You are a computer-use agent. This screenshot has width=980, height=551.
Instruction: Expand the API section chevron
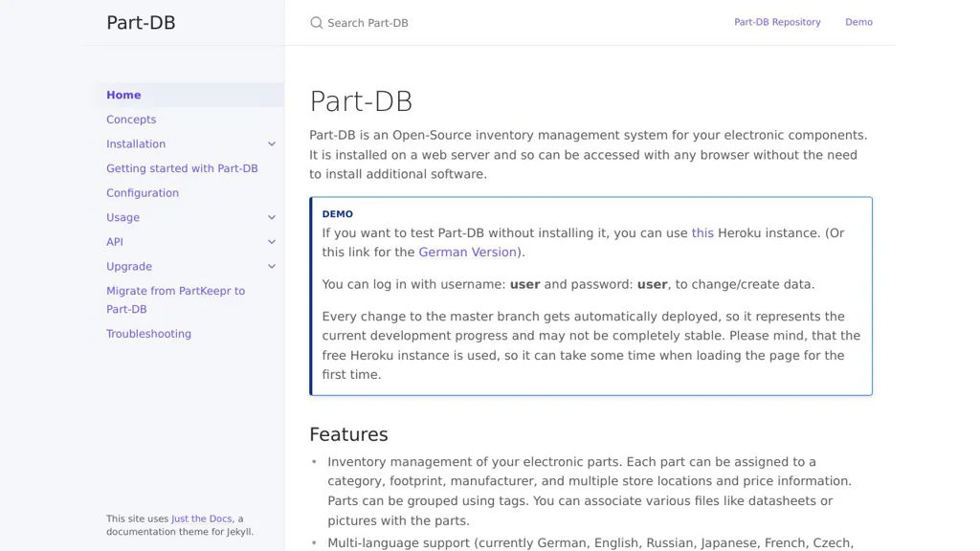272,242
